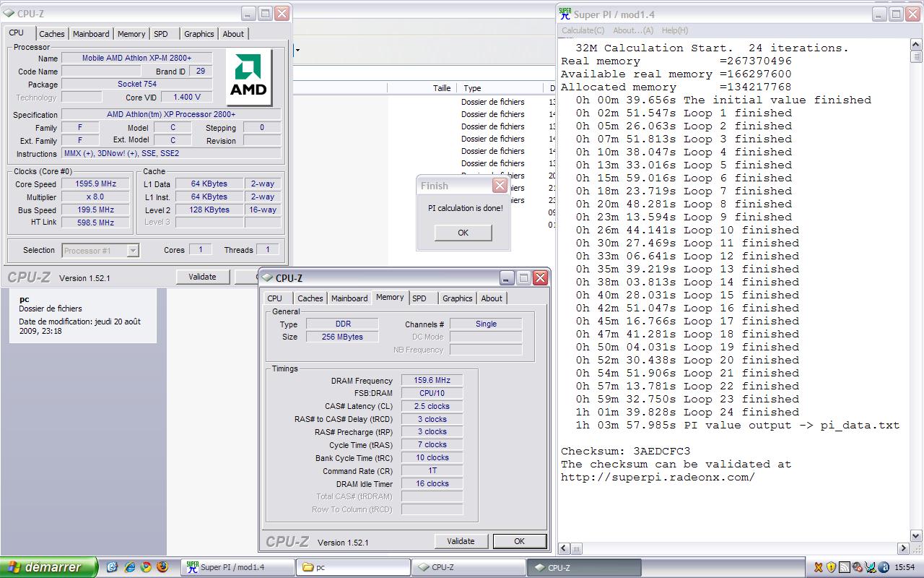Click the Super PI horizontal scrollbar left arrow
Viewport: 924px width, 578px height.
(x=565, y=548)
